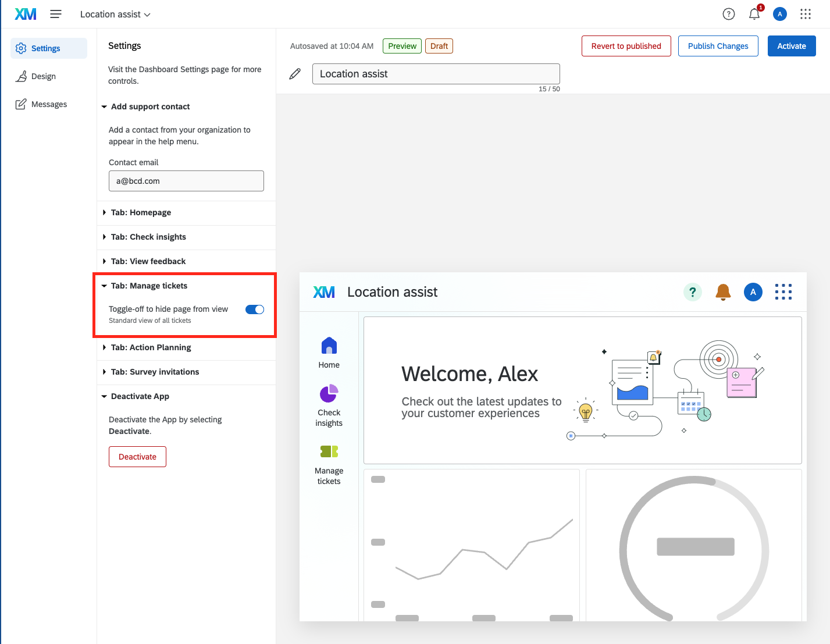Screen dimensions: 830x644
Task: Click the XM logo in top bar
Action: 26,14
